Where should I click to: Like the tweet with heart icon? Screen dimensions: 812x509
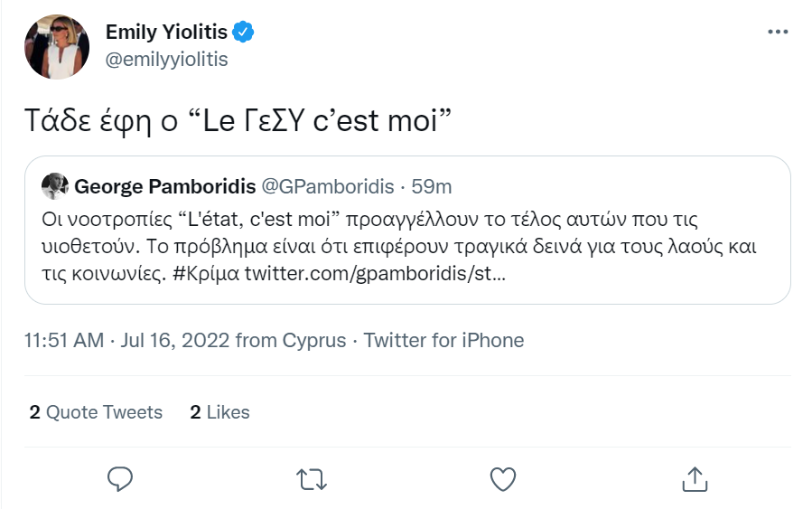click(x=502, y=478)
